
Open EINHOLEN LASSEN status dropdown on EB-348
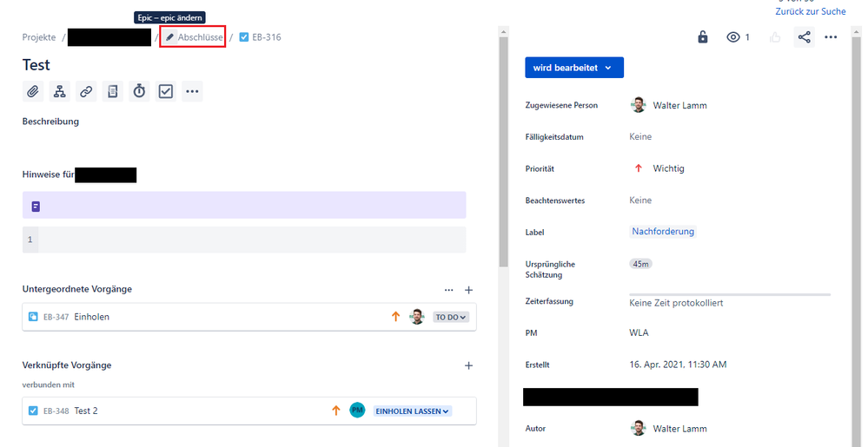pyautogui.click(x=412, y=411)
